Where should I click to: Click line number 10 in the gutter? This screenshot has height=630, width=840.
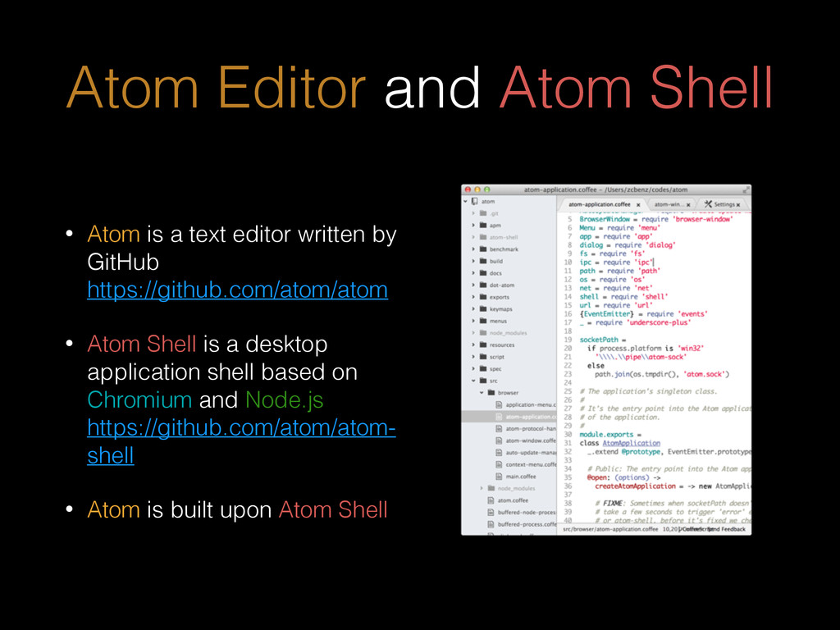[x=568, y=262]
